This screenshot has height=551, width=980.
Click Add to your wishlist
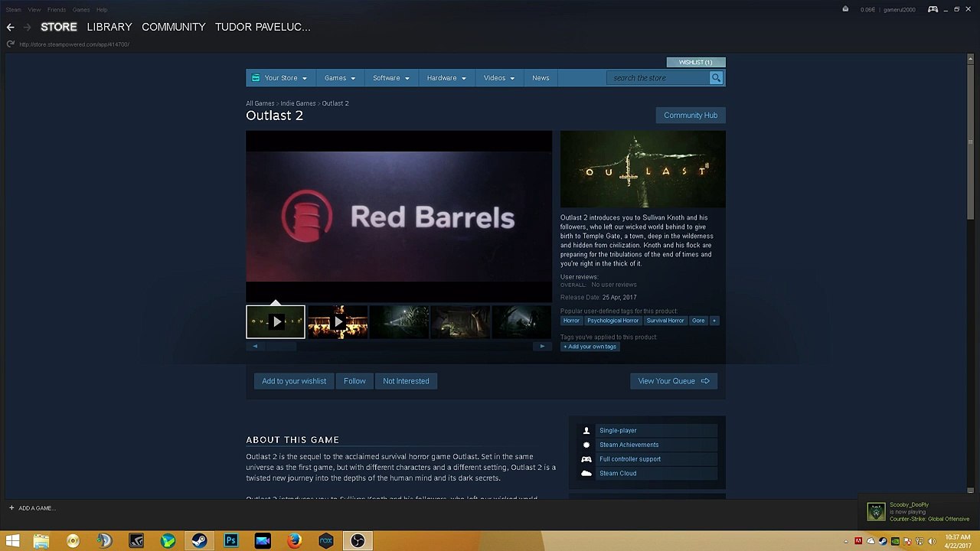point(294,381)
